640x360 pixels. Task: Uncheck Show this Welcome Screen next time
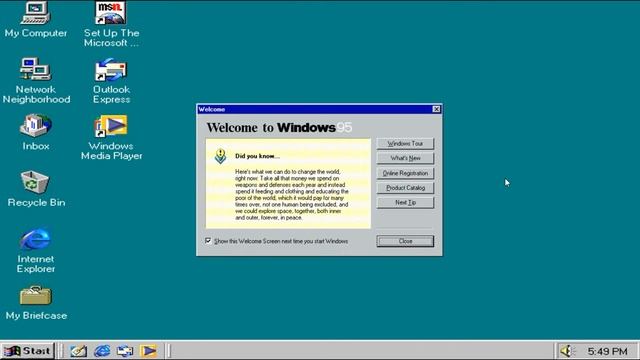coord(208,241)
